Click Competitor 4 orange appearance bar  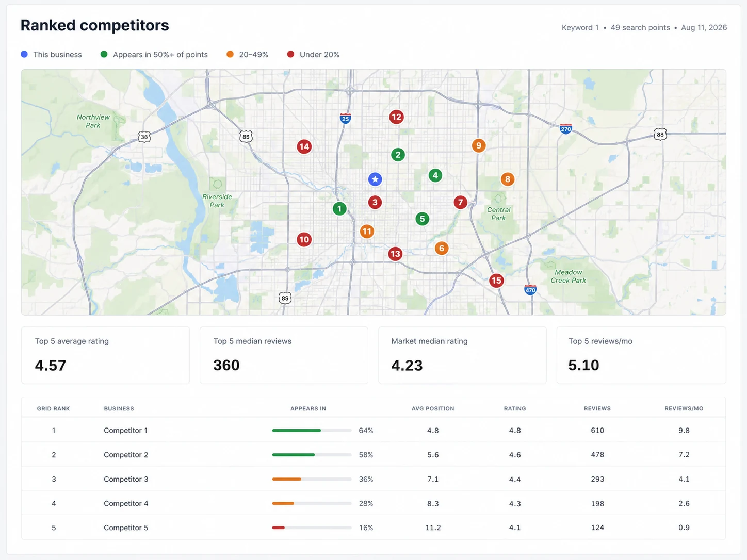click(283, 503)
